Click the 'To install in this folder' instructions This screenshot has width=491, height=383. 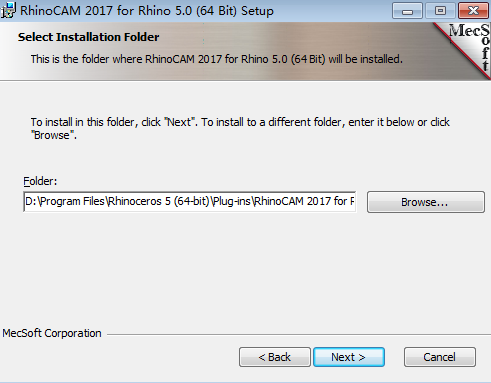click(240, 128)
